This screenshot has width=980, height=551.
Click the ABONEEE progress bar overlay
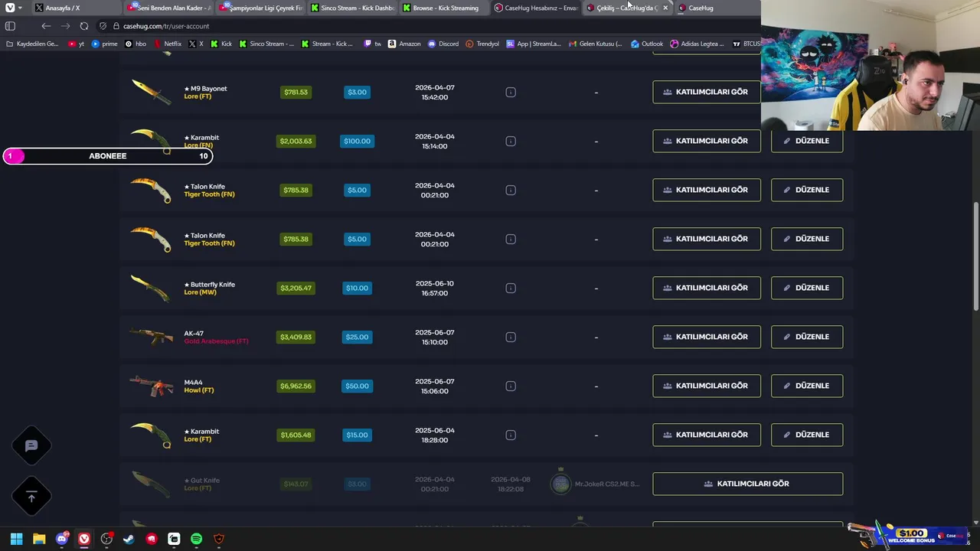(x=108, y=156)
